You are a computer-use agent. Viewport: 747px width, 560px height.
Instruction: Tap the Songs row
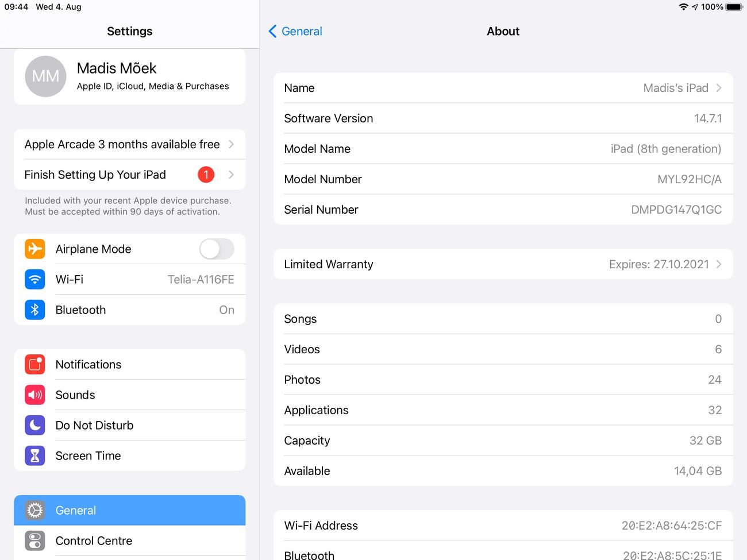click(x=503, y=319)
